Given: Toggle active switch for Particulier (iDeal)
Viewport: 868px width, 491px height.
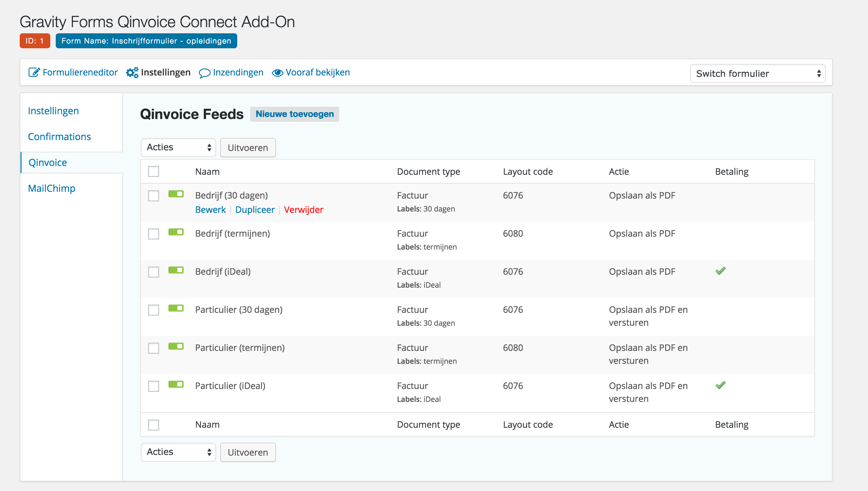Looking at the screenshot, I should (176, 384).
